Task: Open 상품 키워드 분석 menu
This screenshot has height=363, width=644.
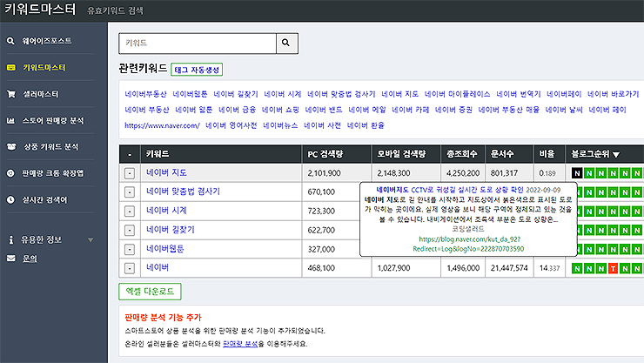Action: coord(51,146)
